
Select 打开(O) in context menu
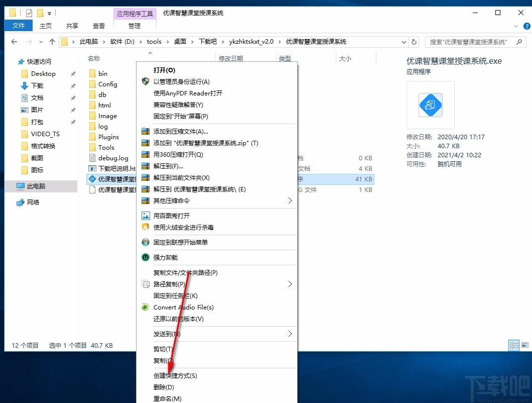pyautogui.click(x=164, y=70)
